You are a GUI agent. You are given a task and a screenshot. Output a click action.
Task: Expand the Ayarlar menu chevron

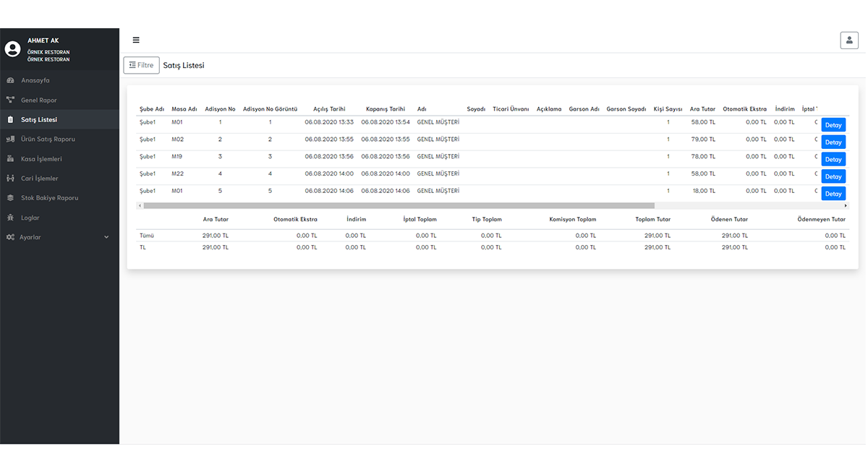(106, 237)
